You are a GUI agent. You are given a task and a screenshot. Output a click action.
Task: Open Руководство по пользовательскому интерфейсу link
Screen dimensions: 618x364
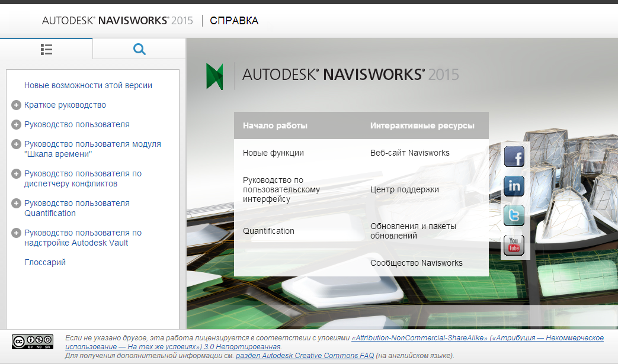281,189
